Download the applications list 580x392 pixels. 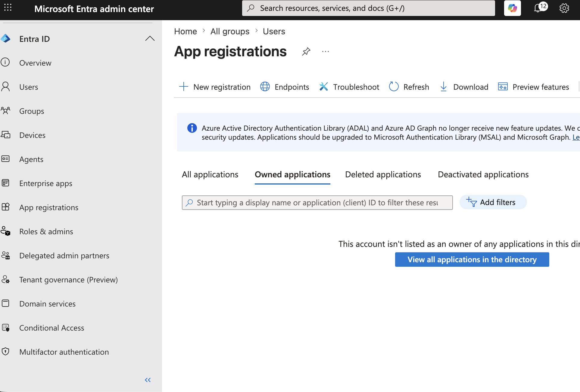[x=464, y=87]
